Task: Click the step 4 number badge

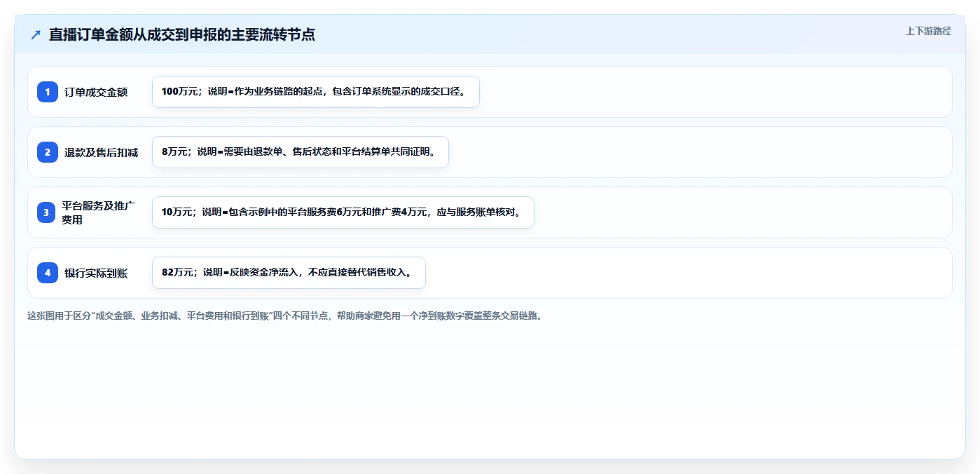Action: coord(48,273)
